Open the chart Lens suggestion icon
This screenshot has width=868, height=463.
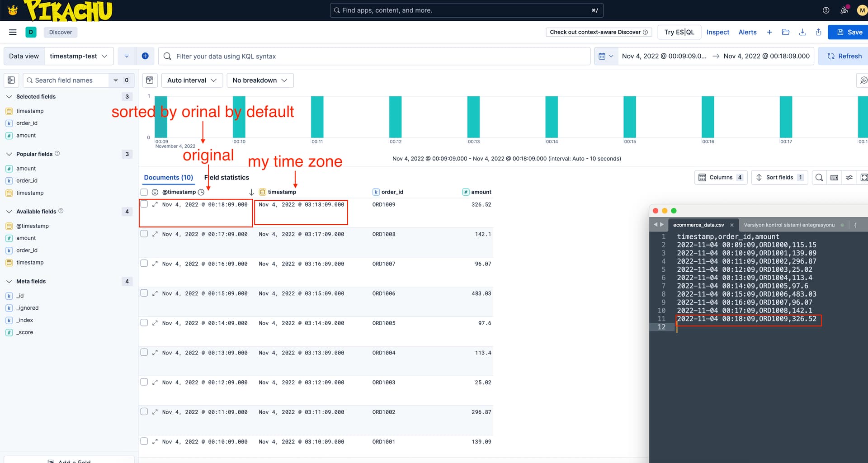point(863,80)
